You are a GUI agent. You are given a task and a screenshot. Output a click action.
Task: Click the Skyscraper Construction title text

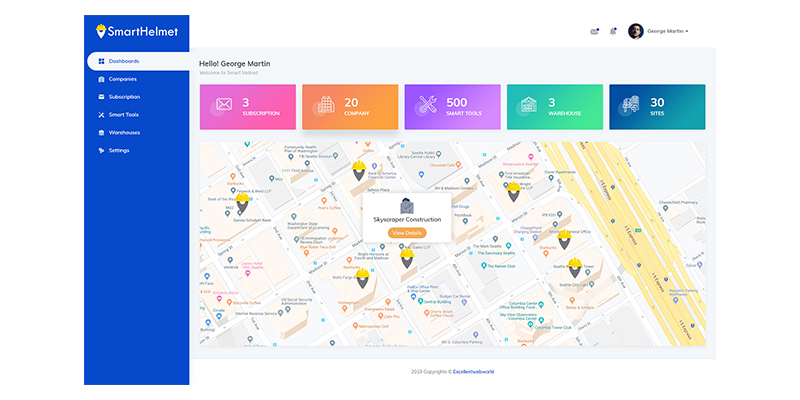407,219
